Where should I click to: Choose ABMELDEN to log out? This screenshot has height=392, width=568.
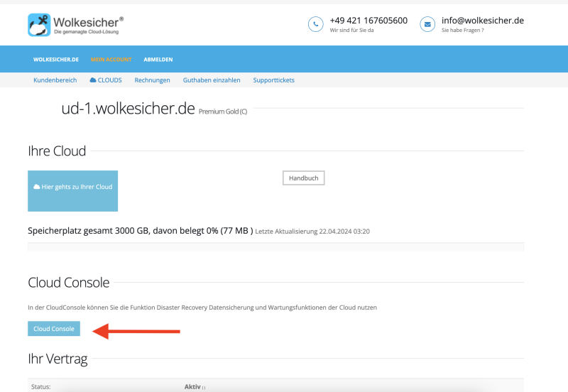[158, 60]
